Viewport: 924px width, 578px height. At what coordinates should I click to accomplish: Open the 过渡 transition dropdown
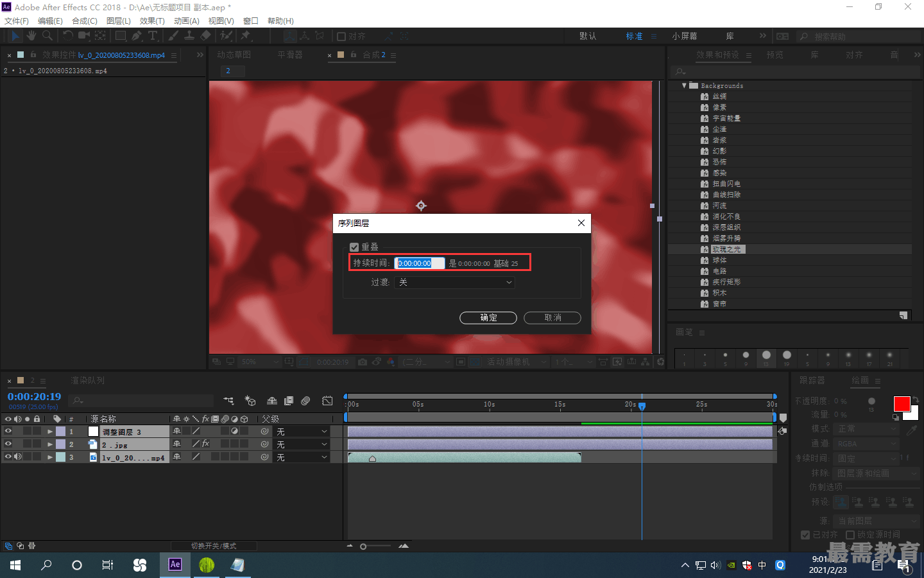(x=455, y=282)
